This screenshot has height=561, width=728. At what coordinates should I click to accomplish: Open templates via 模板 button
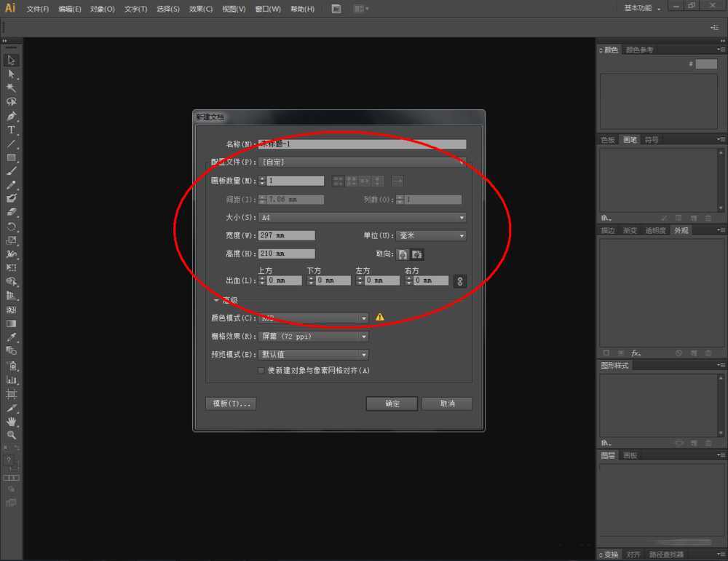[231, 403]
